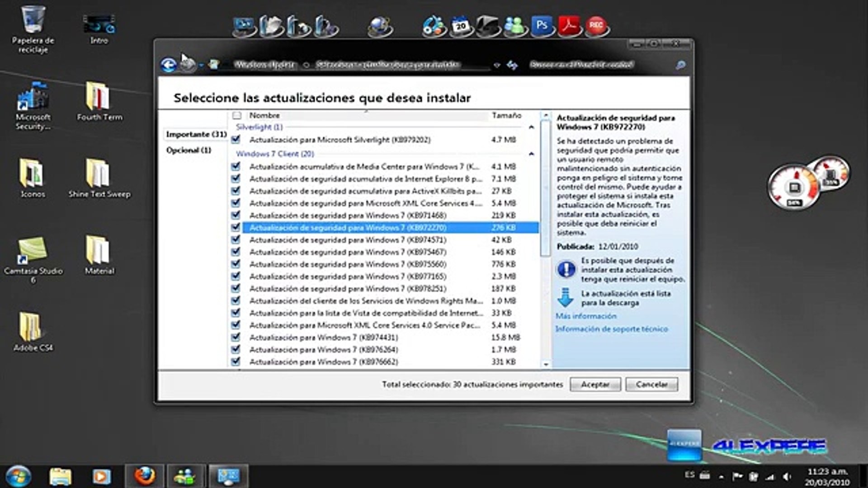Viewport: 868px width, 488px height.
Task: Click the update list scroll-down arrow
Action: point(546,364)
